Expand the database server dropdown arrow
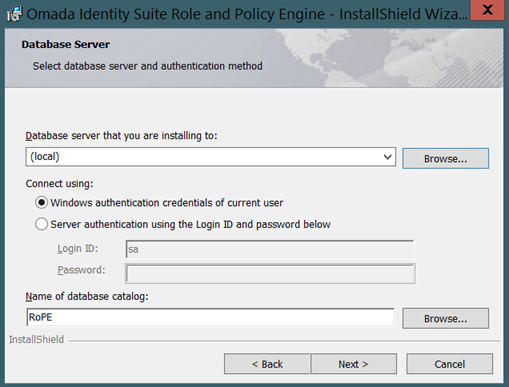 point(387,157)
